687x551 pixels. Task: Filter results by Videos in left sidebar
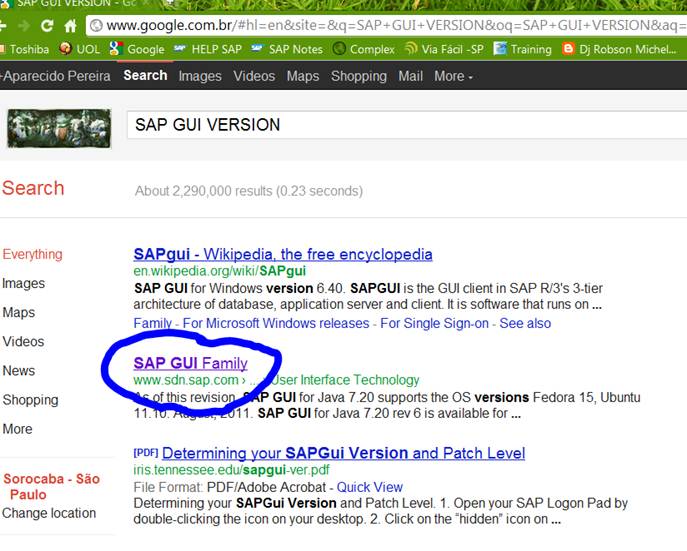click(x=23, y=342)
